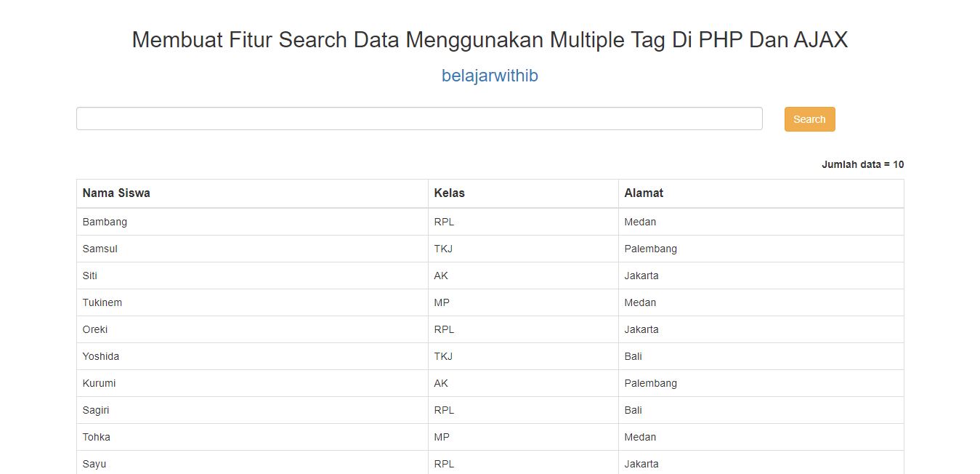Screen dimensions: 980x474
Task: Click the page title heading
Action: 490,39
